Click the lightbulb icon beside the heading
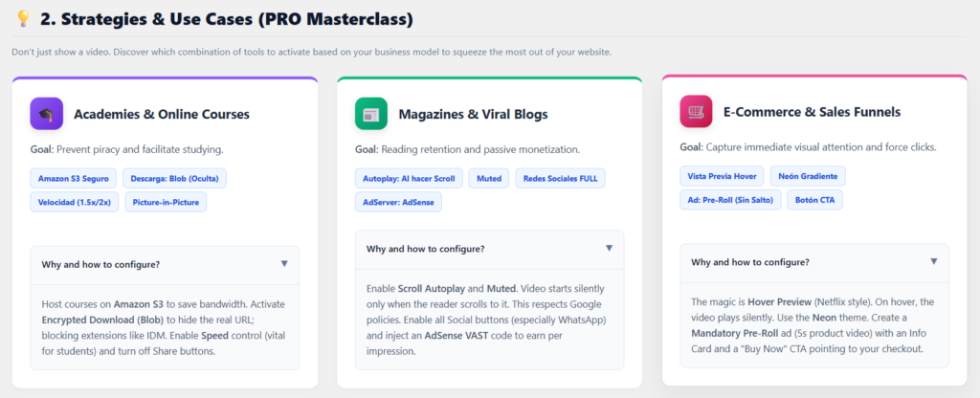 point(24,18)
